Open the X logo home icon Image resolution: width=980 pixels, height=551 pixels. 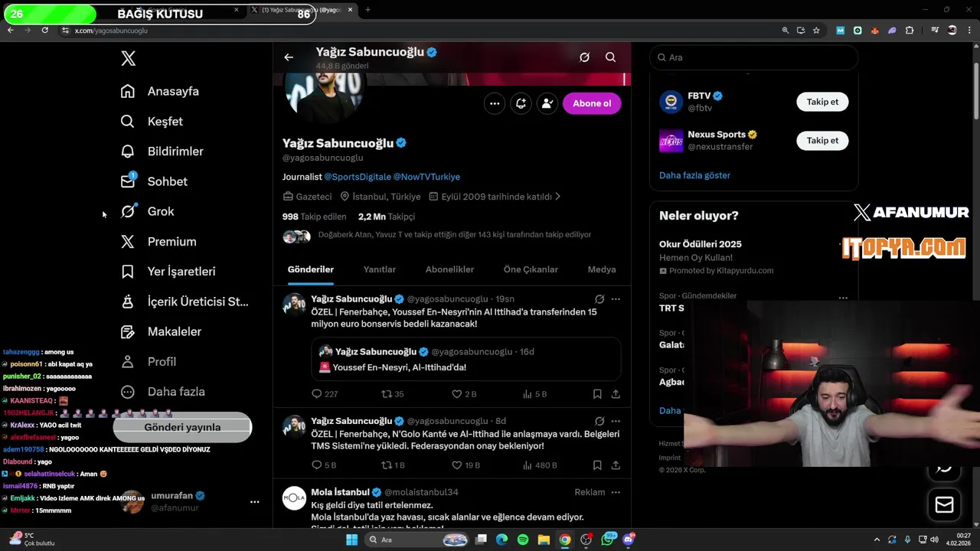[x=128, y=58]
